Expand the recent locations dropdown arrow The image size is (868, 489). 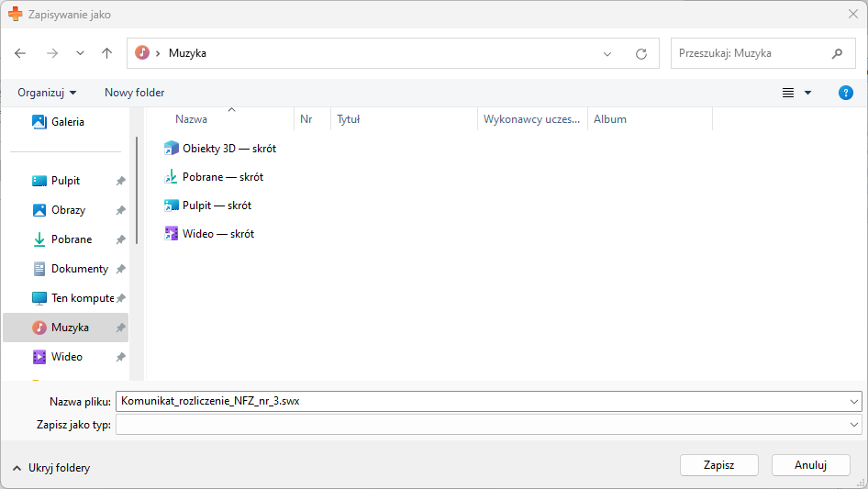tap(80, 53)
